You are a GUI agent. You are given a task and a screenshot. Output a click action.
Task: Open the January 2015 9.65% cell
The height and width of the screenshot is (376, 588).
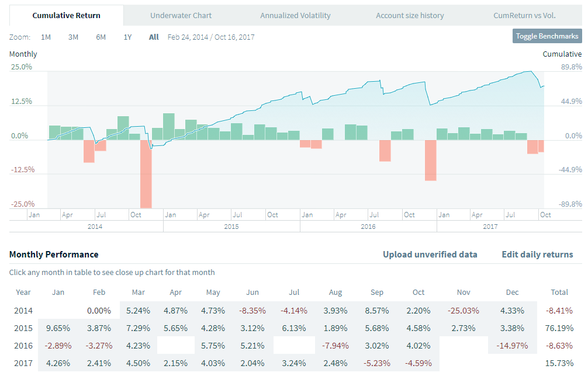click(x=58, y=328)
